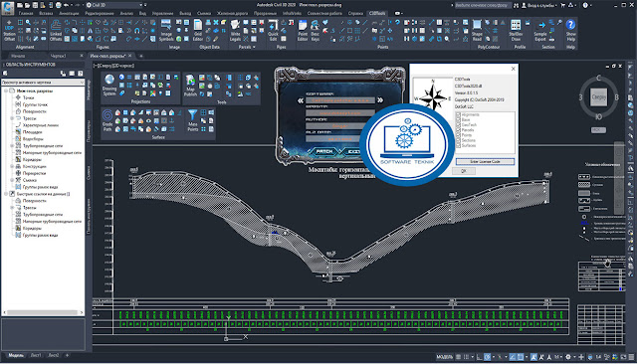This screenshot has height=364, width=637.
Task: Start the Quick Edit pipes tool
Action: pyautogui.click(x=274, y=31)
